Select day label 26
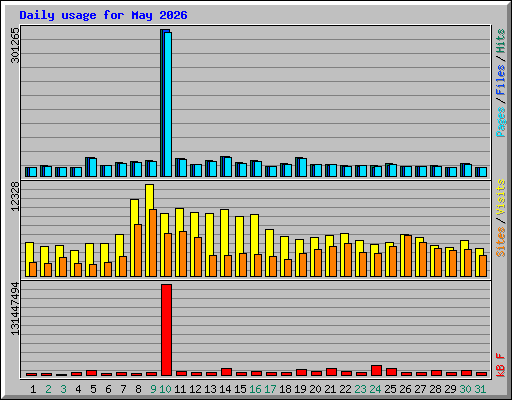Image resolution: width=512 pixels, height=400 pixels. point(405,389)
